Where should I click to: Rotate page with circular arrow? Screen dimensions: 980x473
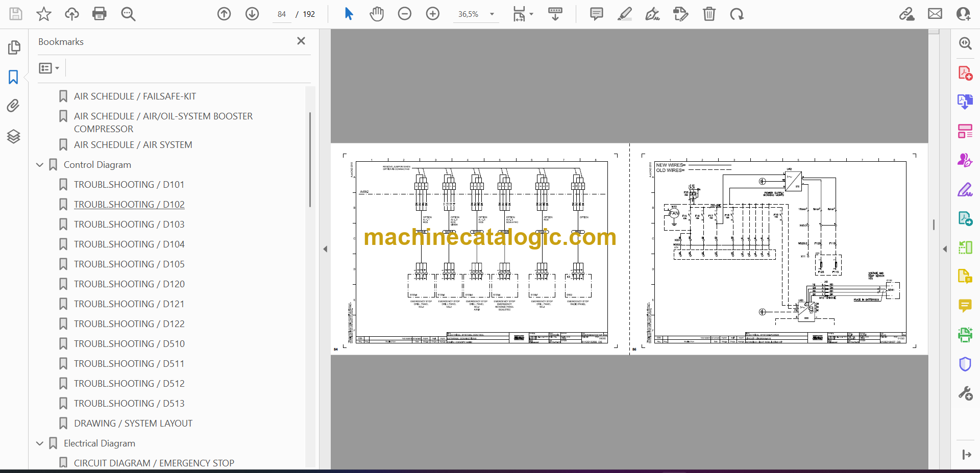coord(737,14)
